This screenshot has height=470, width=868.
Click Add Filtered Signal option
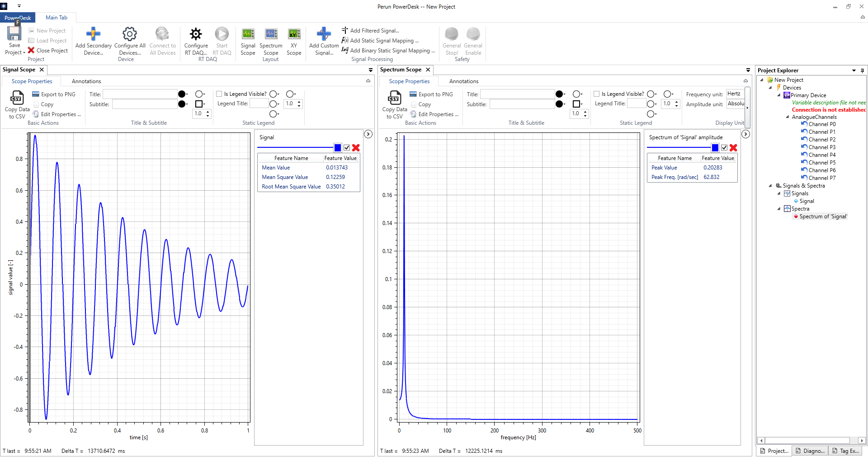coord(374,31)
